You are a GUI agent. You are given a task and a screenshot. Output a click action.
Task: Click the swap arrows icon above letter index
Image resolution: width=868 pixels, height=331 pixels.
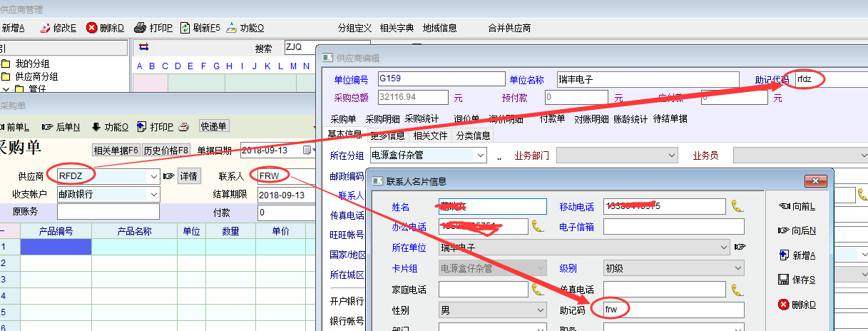[x=143, y=47]
